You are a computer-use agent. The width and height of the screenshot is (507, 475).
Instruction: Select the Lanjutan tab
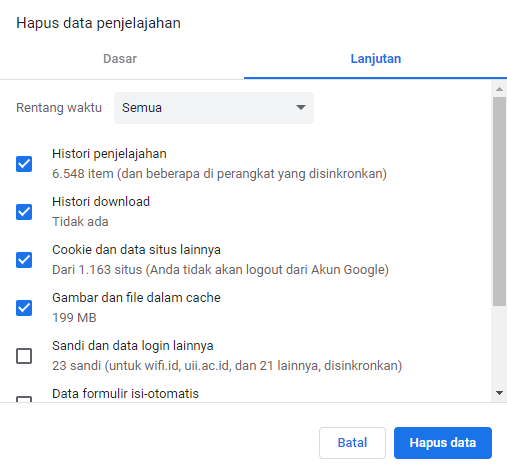pos(376,59)
